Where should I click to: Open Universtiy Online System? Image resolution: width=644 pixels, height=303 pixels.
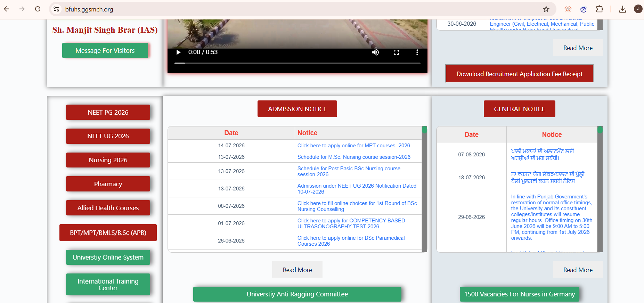108,257
